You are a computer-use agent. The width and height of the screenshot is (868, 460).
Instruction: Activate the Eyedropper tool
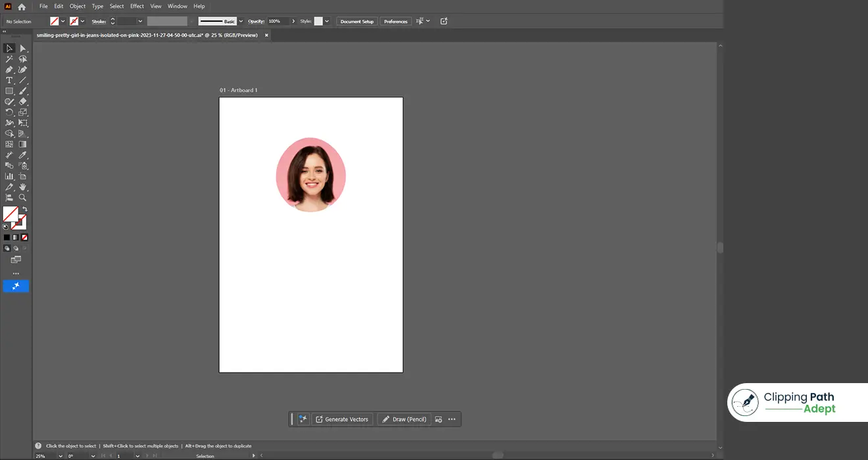[x=22, y=155]
